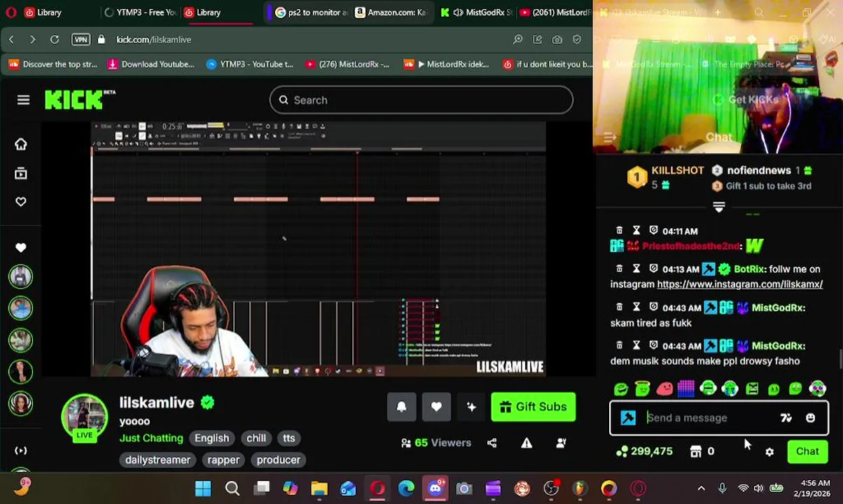Select the English tag

[211, 438]
